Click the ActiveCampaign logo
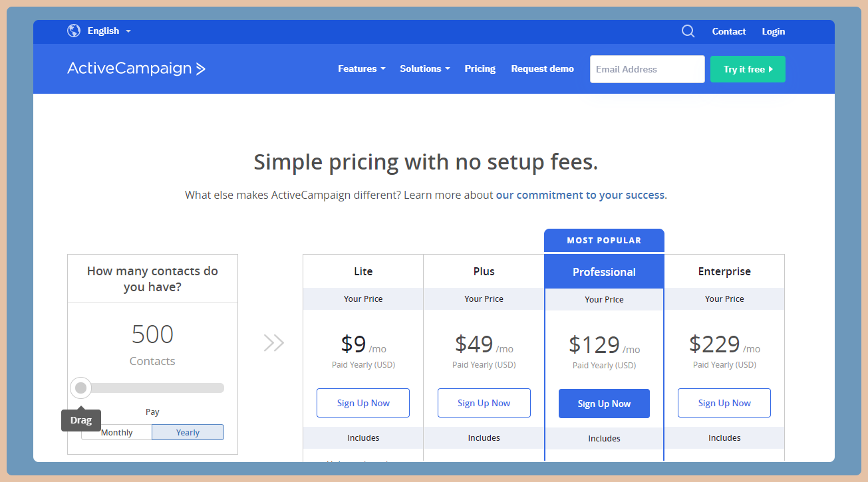Image resolution: width=868 pixels, height=482 pixels. tap(136, 68)
